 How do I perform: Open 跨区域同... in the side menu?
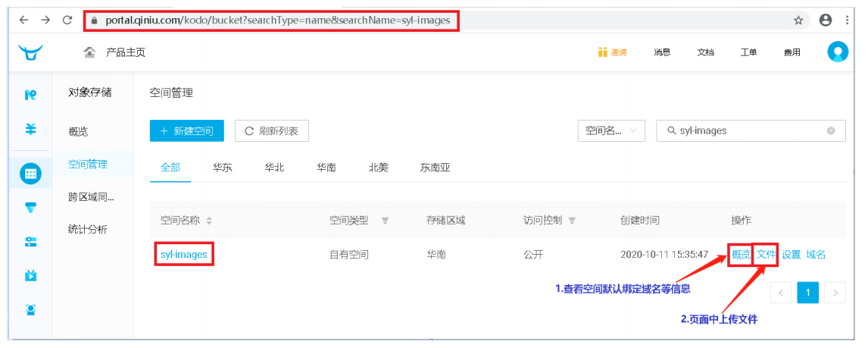[x=92, y=196]
